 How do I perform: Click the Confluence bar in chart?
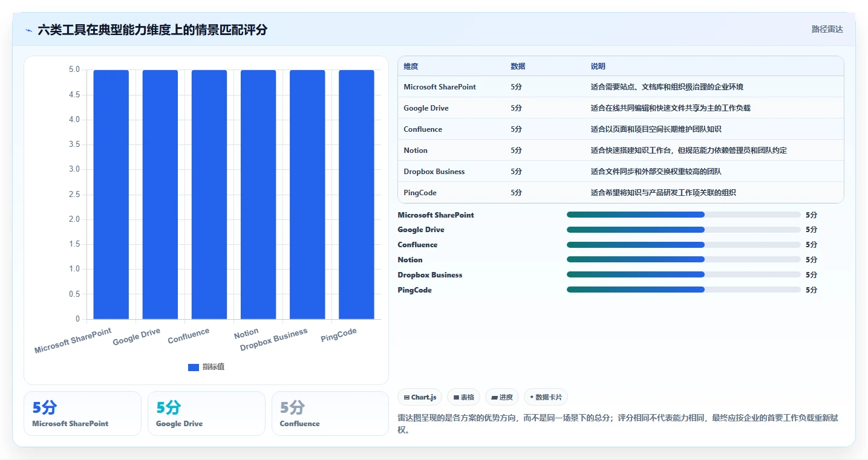click(x=209, y=195)
